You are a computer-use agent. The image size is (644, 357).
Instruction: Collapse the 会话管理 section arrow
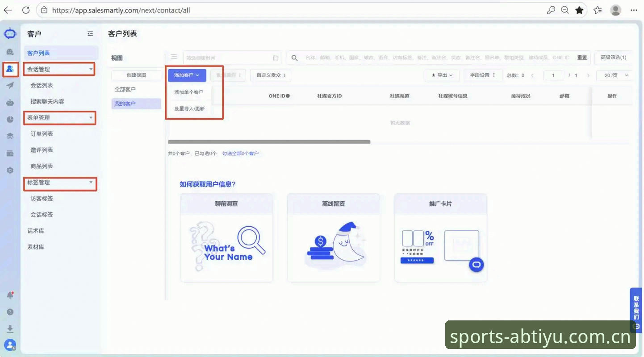coord(91,69)
